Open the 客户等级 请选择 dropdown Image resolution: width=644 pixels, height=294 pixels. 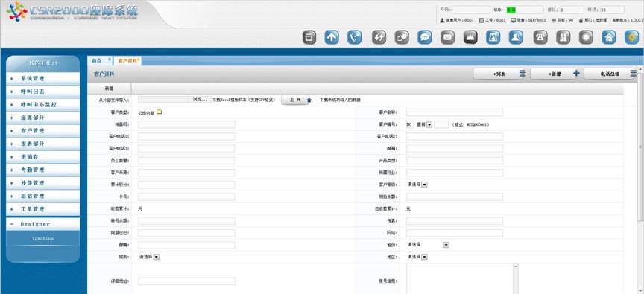(424, 185)
